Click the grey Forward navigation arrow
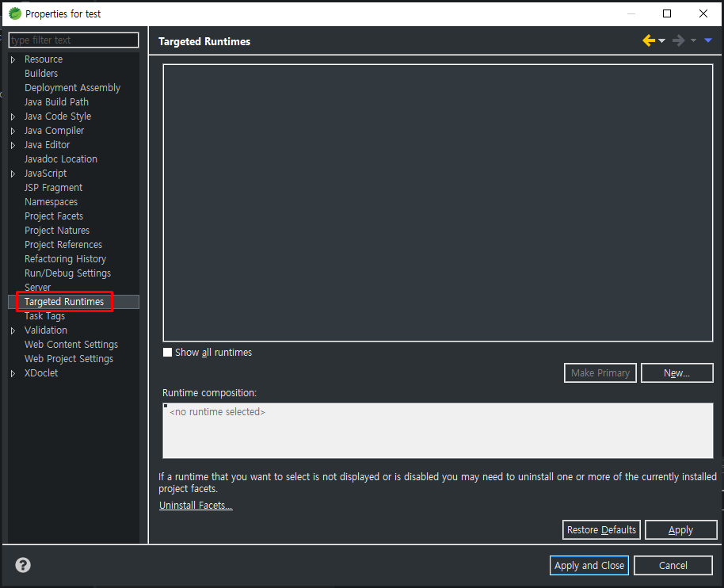The width and height of the screenshot is (724, 588). point(678,40)
